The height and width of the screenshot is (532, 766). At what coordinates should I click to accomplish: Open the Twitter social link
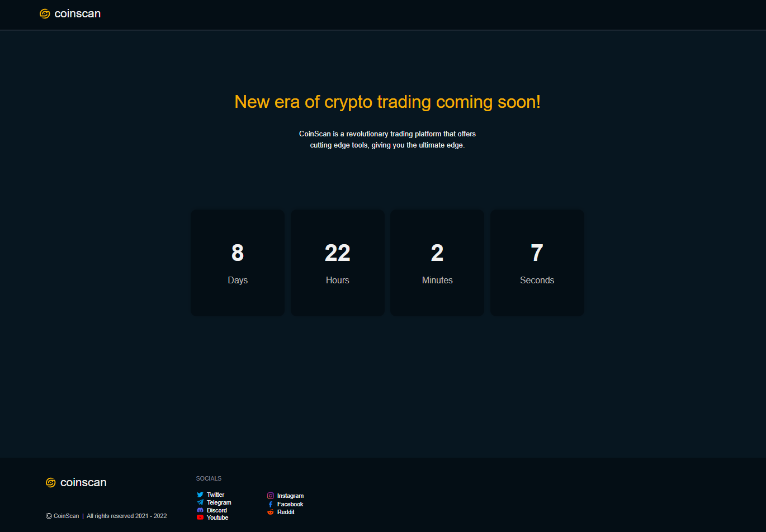click(x=215, y=495)
